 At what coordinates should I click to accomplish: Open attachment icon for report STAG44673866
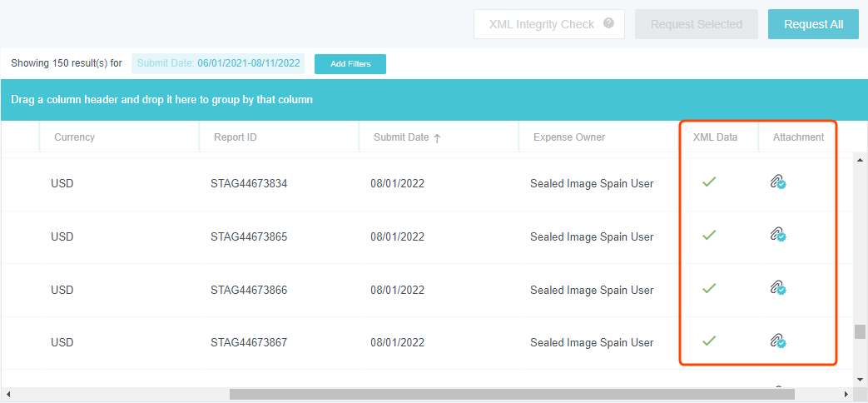(x=777, y=288)
